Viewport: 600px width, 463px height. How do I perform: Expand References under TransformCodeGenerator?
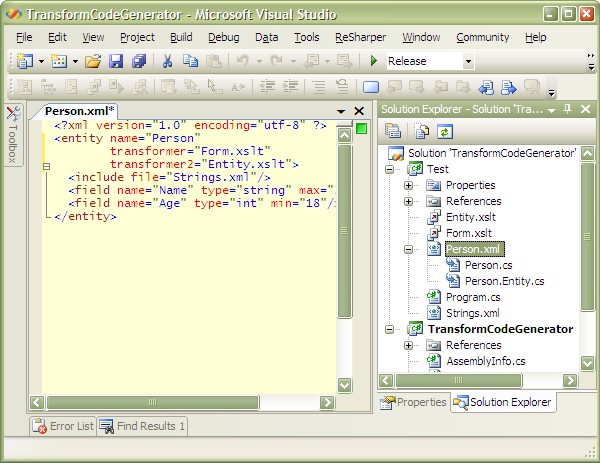coord(409,345)
